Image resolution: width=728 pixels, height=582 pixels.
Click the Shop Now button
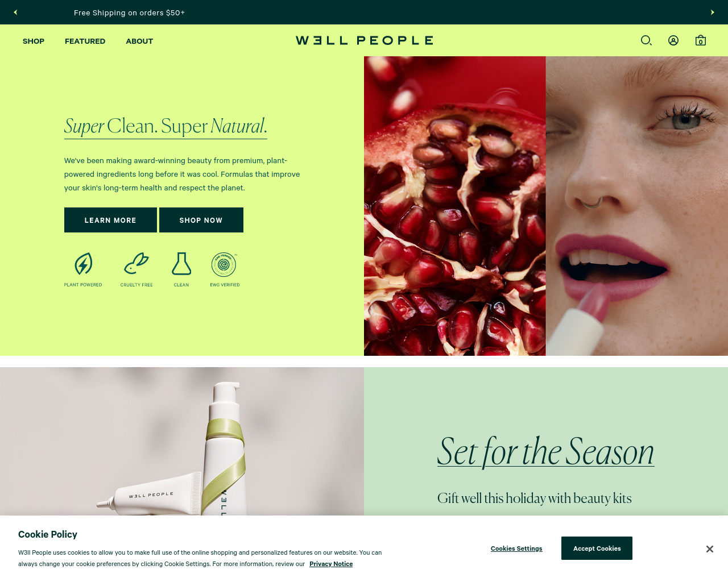[201, 220]
